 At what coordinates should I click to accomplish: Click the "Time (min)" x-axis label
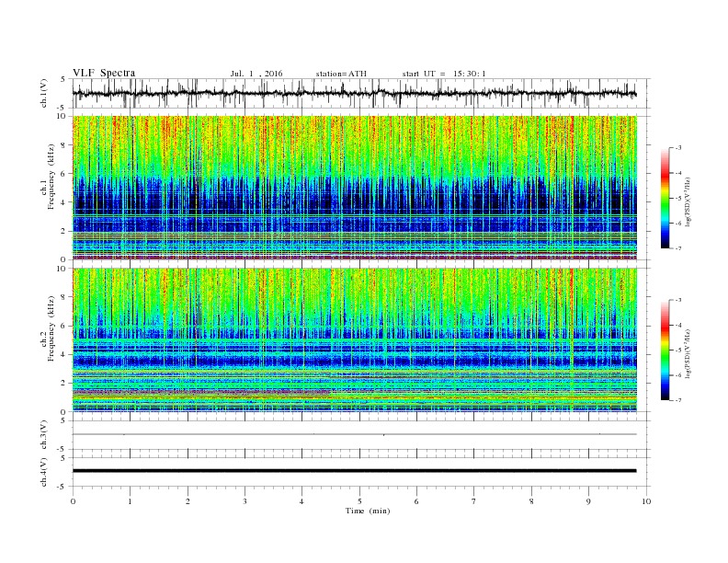coord(368,511)
